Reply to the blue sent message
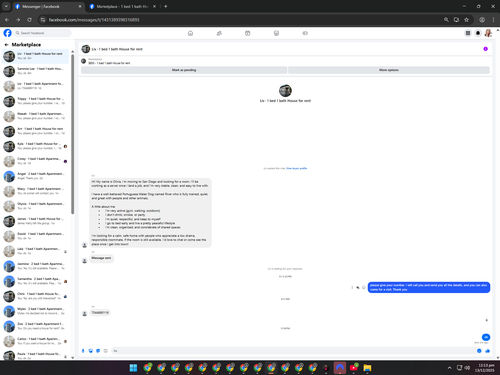Image resolution: width=500 pixels, height=375 pixels. click(x=358, y=287)
